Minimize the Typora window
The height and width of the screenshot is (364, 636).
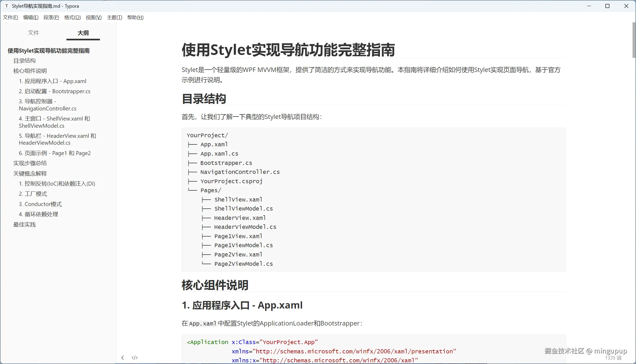[589, 6]
